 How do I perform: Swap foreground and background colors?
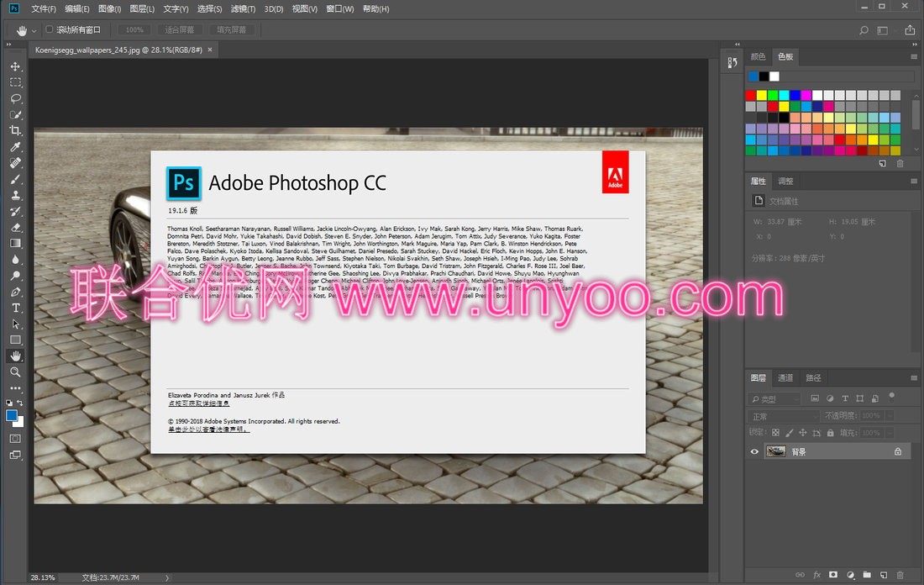20,403
